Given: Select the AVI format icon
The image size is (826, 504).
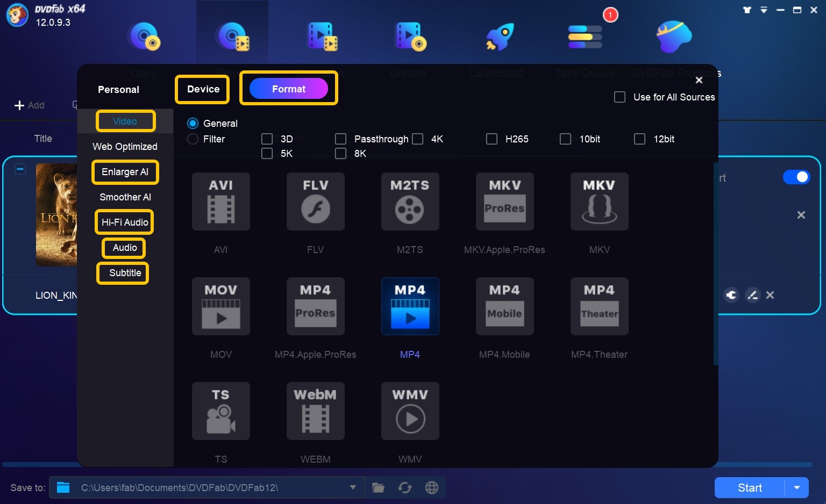Looking at the screenshot, I should (220, 201).
